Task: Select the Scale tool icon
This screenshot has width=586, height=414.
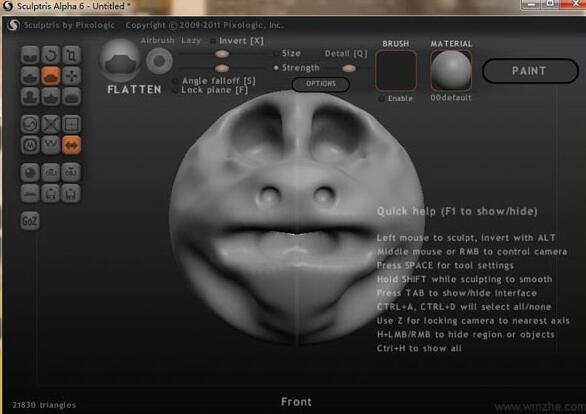Action: (71, 55)
